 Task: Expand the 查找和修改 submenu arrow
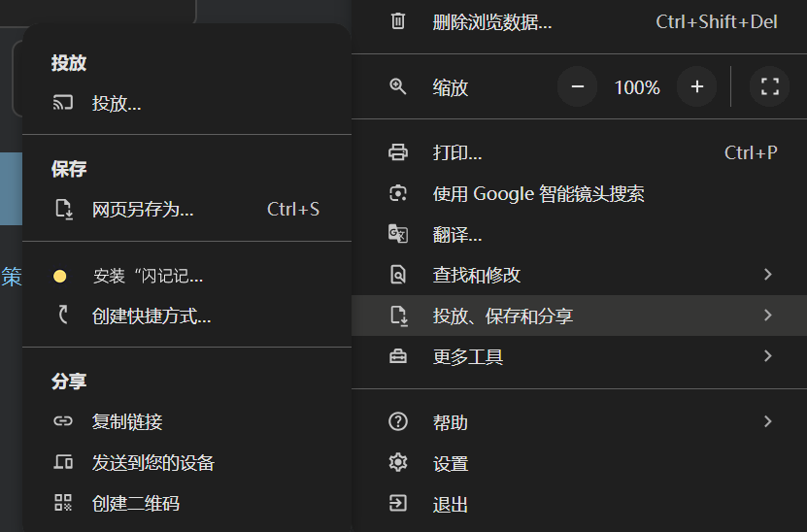[768, 275]
